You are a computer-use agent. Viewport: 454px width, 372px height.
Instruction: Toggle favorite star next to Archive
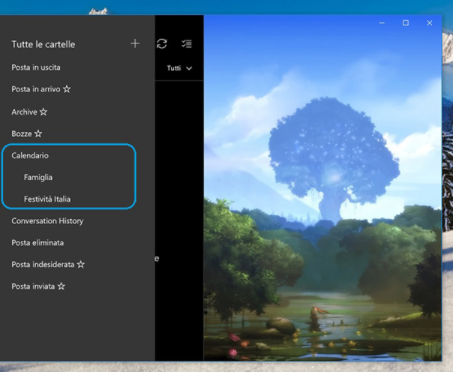(x=44, y=112)
